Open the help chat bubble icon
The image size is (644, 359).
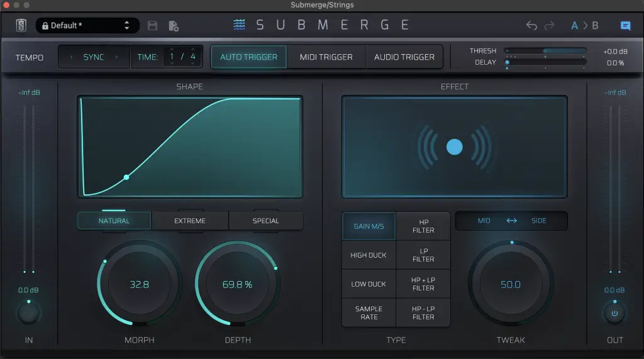(x=625, y=26)
